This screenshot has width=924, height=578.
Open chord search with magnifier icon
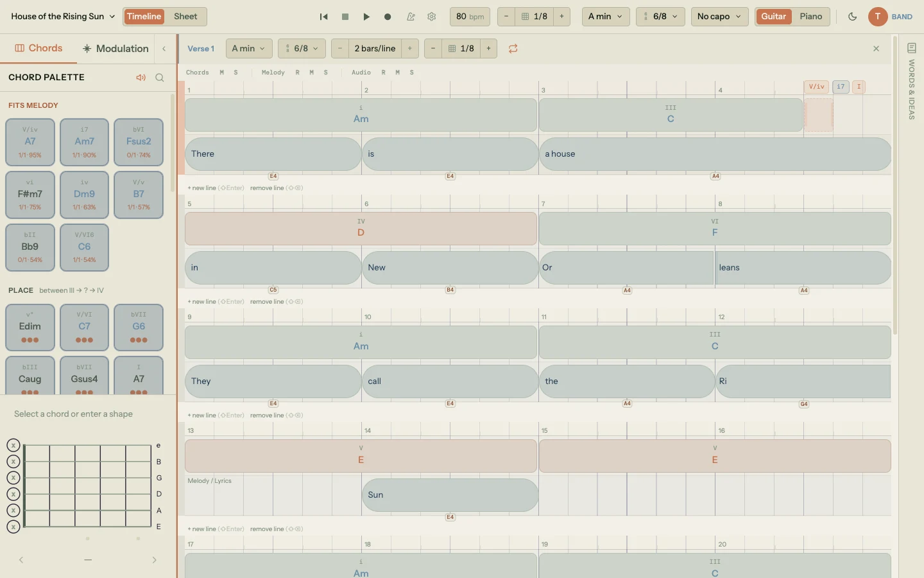click(159, 77)
